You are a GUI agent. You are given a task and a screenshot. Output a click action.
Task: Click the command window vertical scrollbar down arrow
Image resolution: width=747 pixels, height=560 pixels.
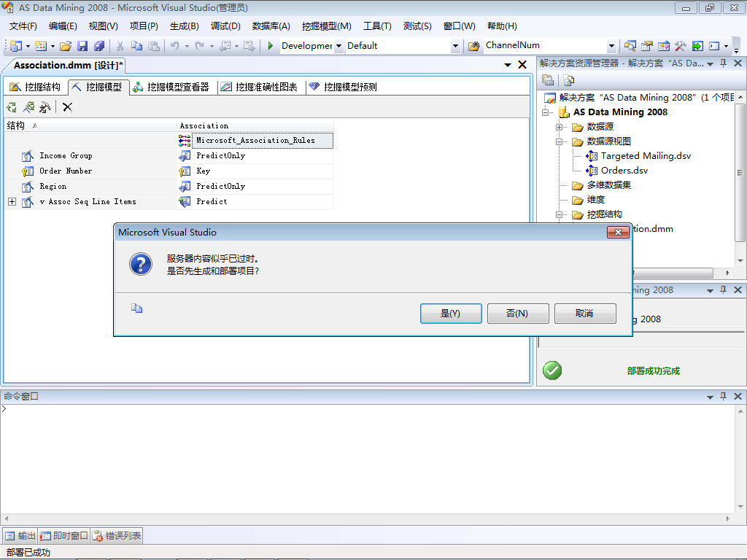pyautogui.click(x=740, y=507)
